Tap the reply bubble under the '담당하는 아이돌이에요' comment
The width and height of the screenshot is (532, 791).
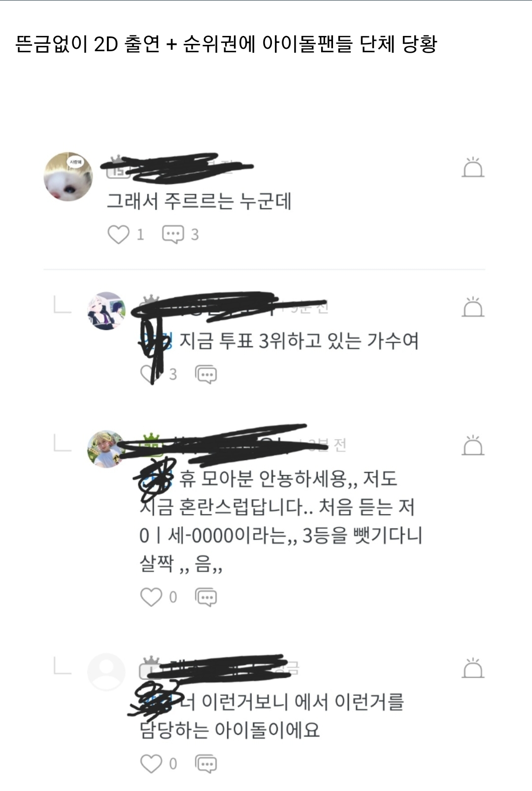206,764
